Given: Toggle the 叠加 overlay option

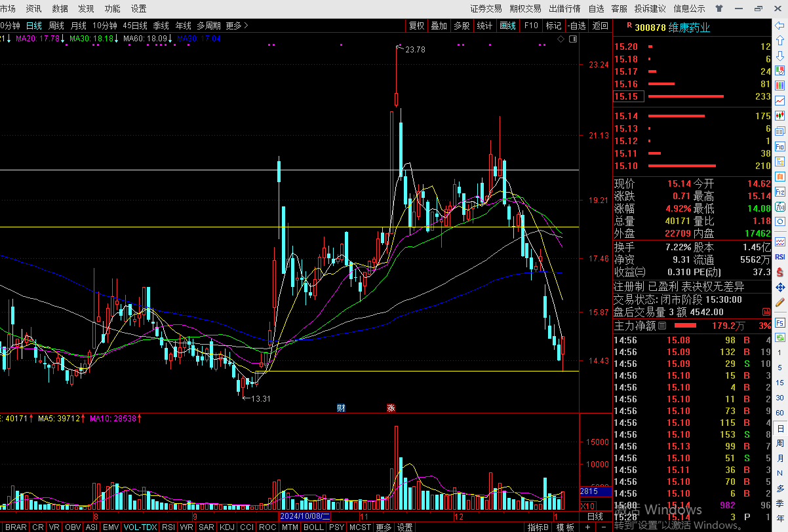Looking at the screenshot, I should [439, 26].
